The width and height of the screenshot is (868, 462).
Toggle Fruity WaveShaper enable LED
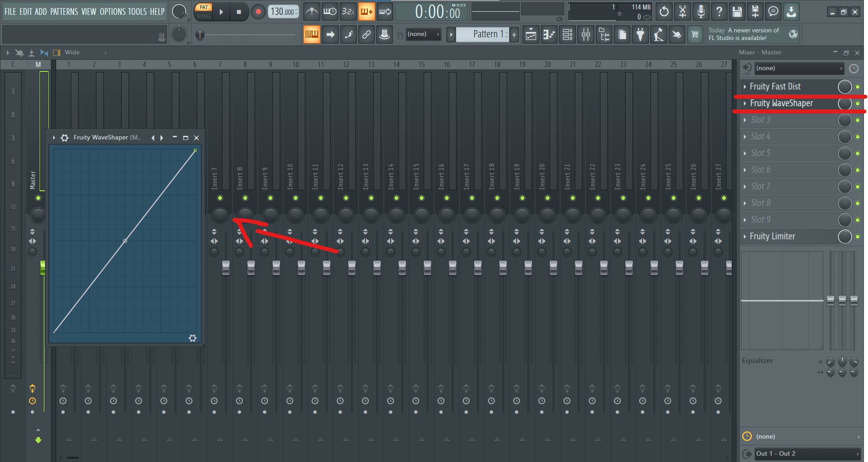coord(858,103)
